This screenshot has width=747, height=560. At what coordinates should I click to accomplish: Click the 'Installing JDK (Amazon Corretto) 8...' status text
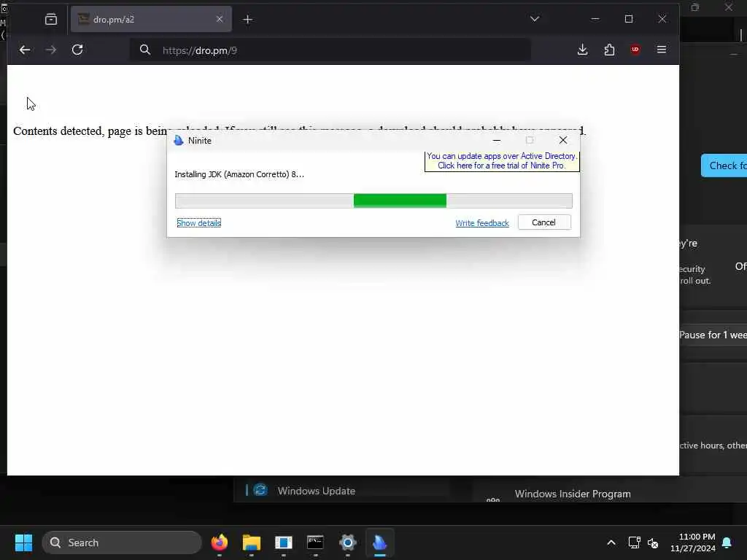(x=239, y=174)
